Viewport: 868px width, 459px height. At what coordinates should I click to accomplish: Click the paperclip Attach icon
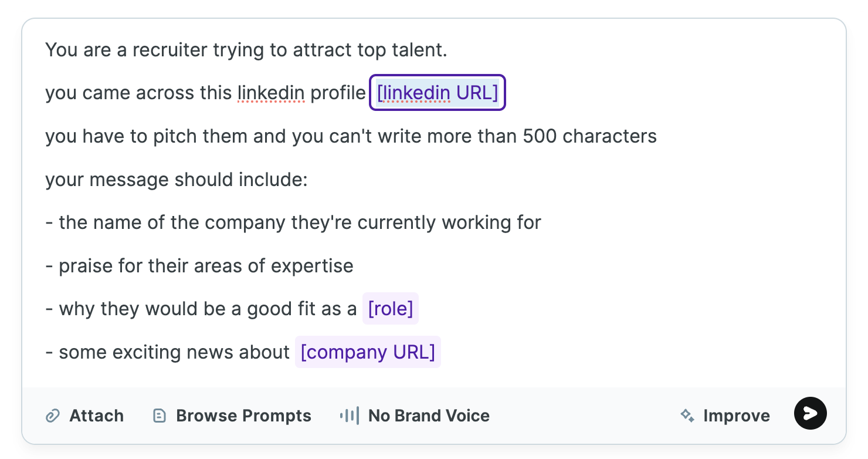tap(53, 416)
